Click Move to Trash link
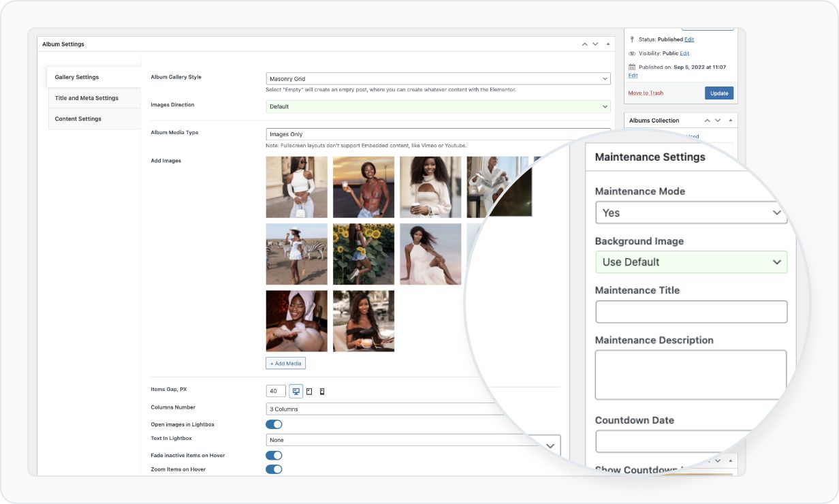The width and height of the screenshot is (839, 504). [646, 93]
